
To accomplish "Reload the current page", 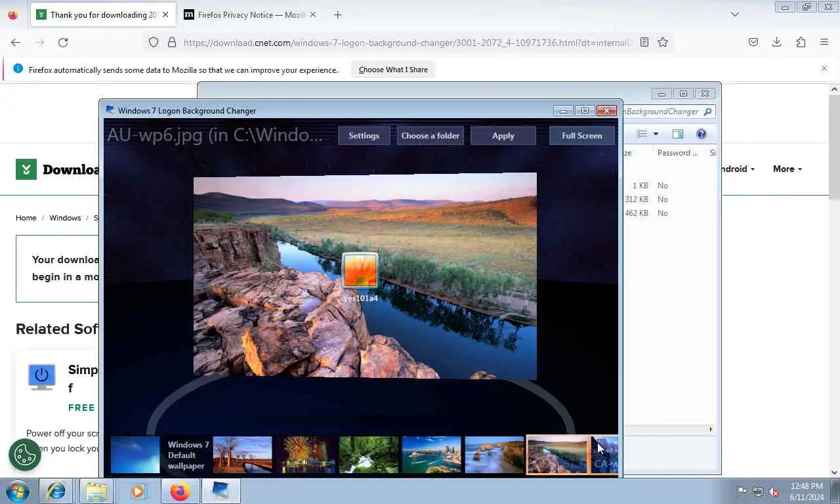I will (x=63, y=42).
